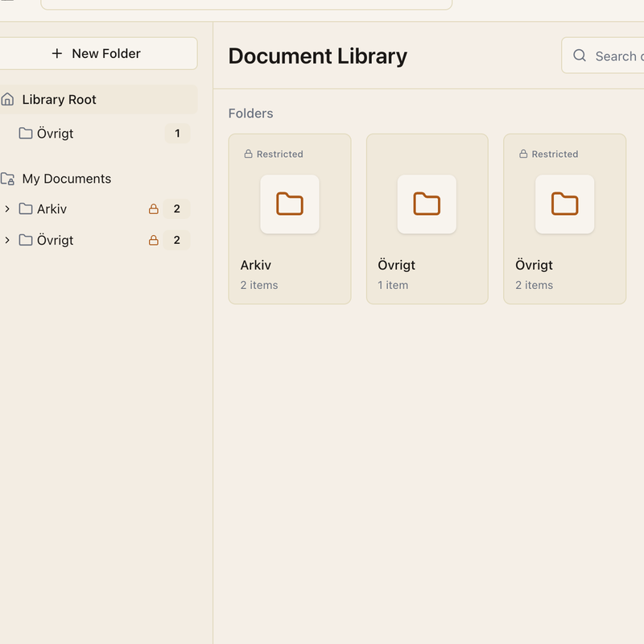The height and width of the screenshot is (644, 644).
Task: Click the plus icon in New Folder
Action: point(57,53)
